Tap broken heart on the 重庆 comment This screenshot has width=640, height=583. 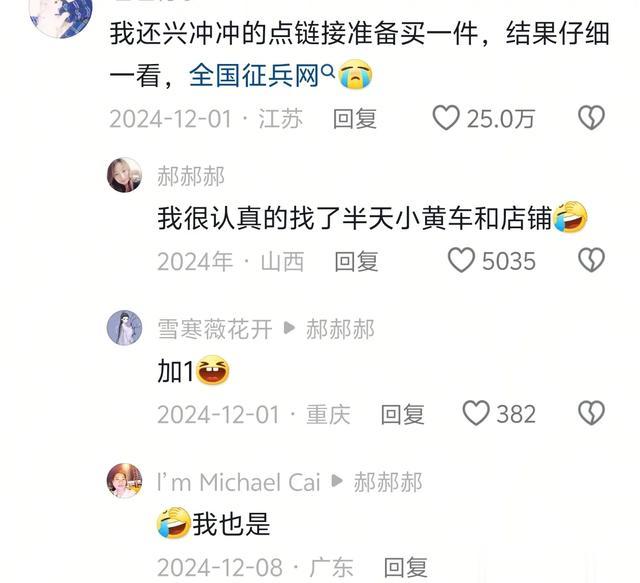tap(591, 414)
